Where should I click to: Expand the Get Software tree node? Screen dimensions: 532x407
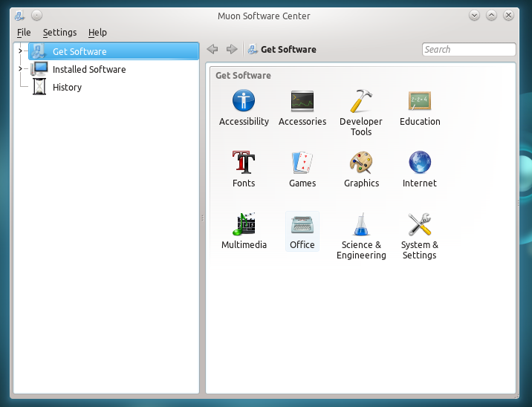pyautogui.click(x=20, y=51)
